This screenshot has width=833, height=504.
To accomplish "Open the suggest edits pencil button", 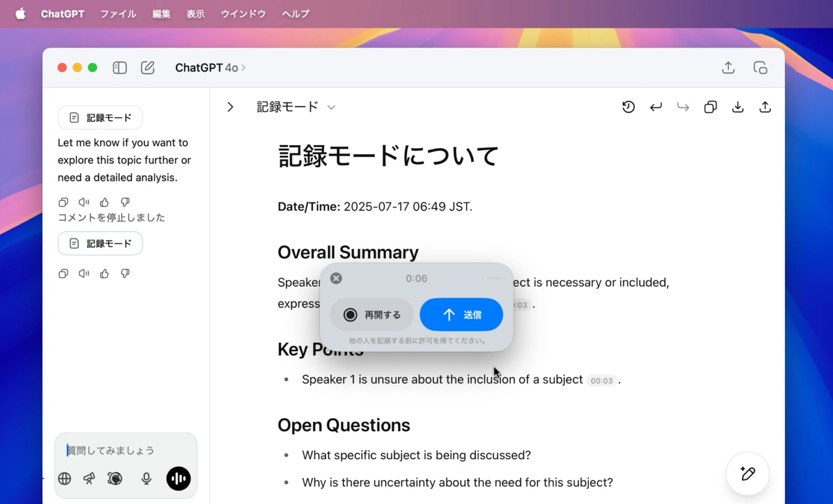I will [x=747, y=474].
